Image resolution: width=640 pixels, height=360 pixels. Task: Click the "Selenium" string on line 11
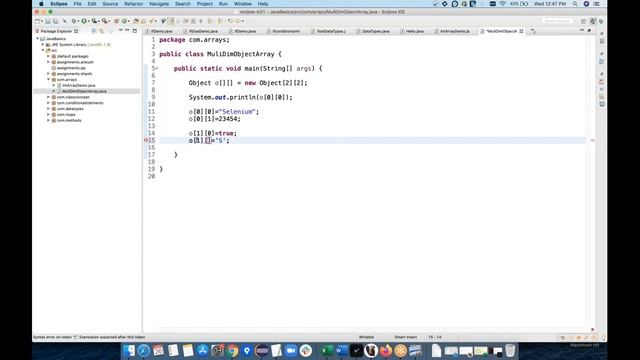237,111
